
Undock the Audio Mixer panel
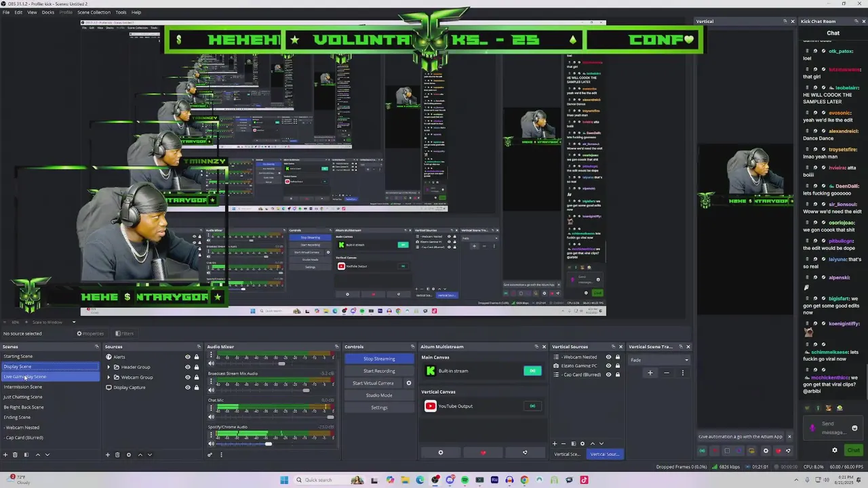(336, 347)
